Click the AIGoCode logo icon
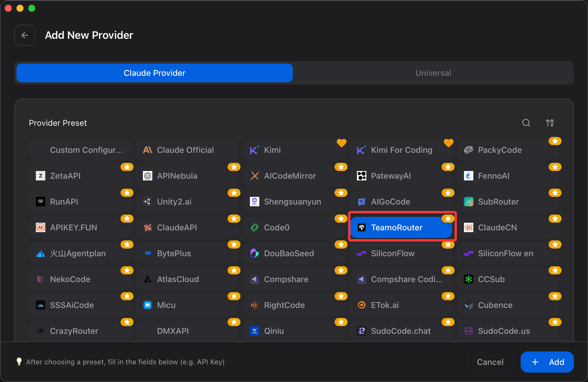This screenshot has height=382, width=588. click(x=362, y=202)
